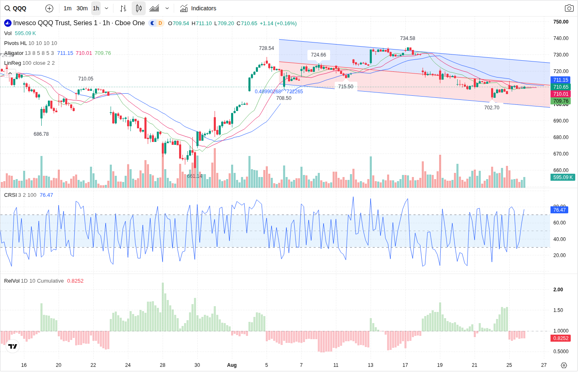This screenshot has height=392, width=586.
Task: Click the +1.14 (+0.16%) change value
Action: tap(278, 24)
